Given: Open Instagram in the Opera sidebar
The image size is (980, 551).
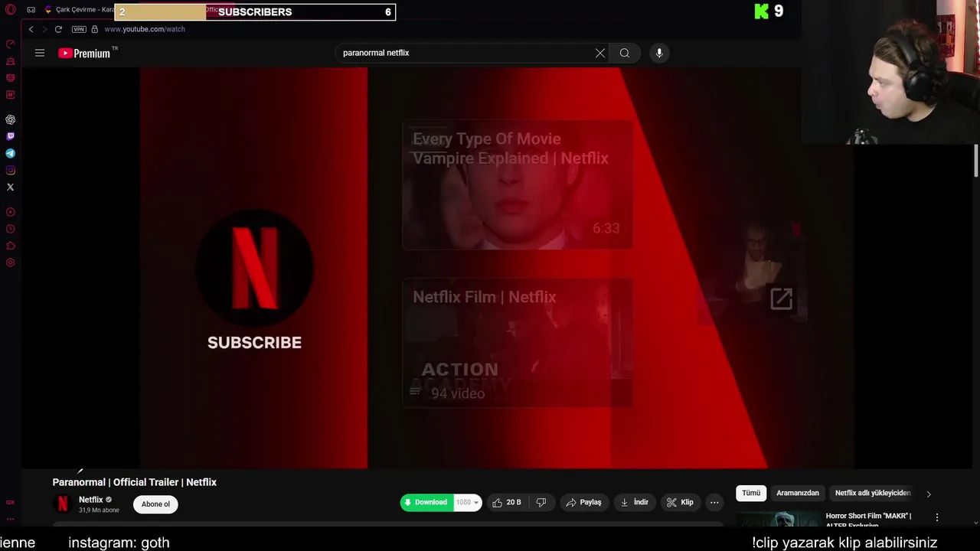Looking at the screenshot, I should 11,171.
